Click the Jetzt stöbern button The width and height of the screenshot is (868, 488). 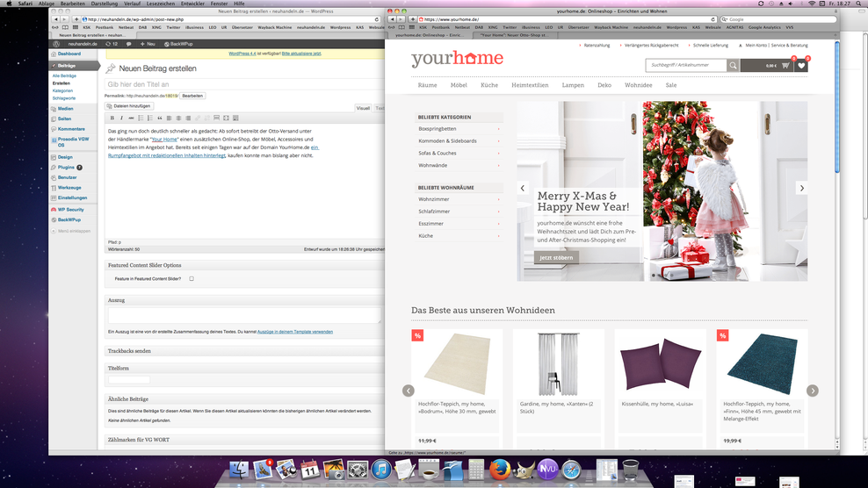click(556, 257)
